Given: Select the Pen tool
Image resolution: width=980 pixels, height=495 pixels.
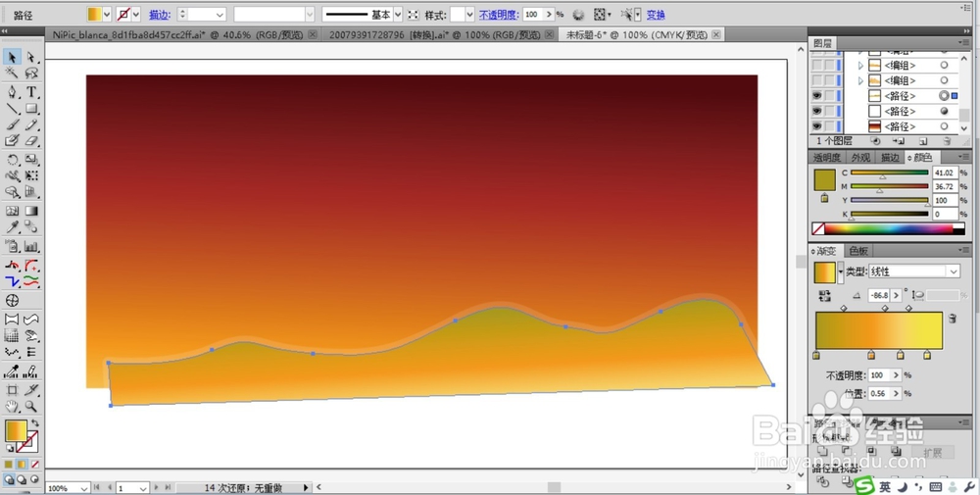Looking at the screenshot, I should 12,92.
